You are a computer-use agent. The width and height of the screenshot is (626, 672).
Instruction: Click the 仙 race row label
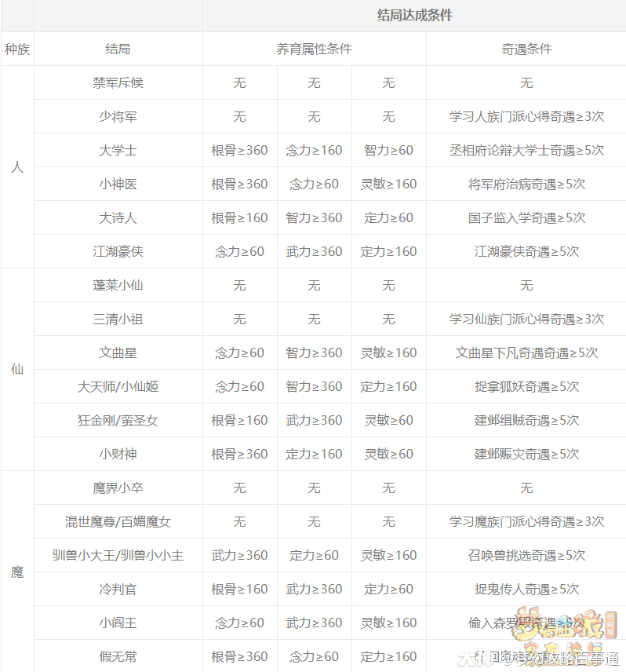[x=17, y=369]
